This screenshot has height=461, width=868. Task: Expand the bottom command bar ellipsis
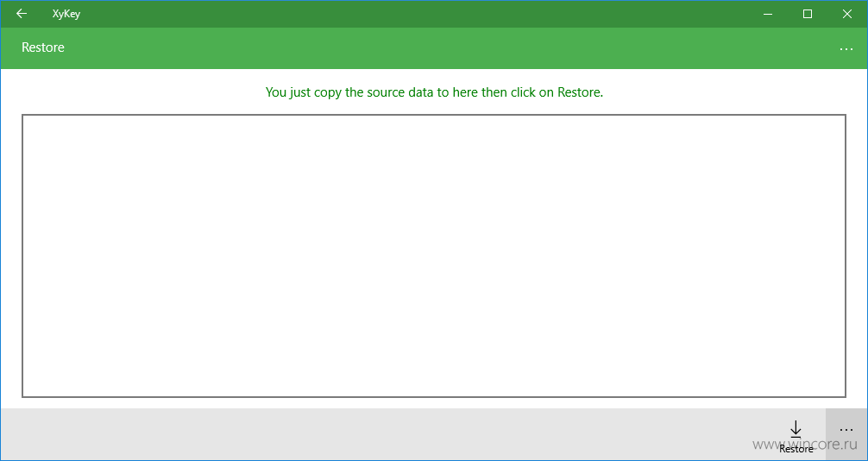846,434
